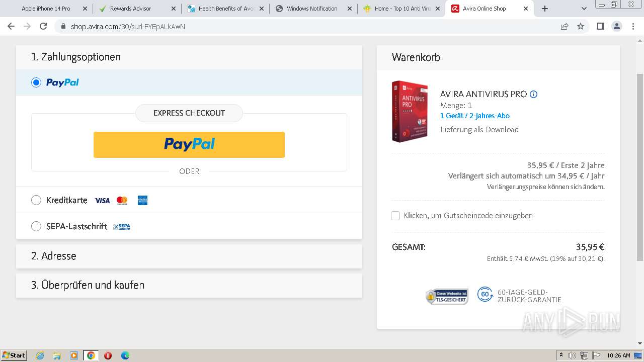Viewport: 644px width, 362px height.
Task: Open the Windows Start menu
Action: 14,355
